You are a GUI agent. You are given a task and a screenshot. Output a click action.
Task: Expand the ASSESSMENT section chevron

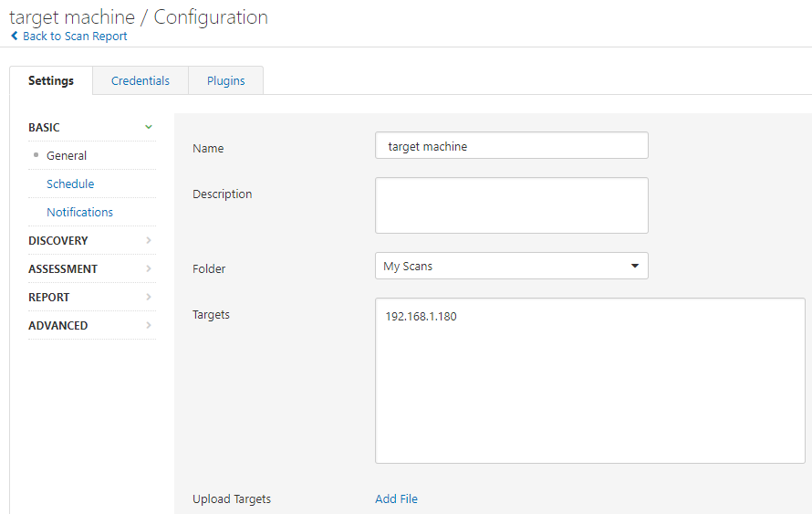(x=149, y=268)
